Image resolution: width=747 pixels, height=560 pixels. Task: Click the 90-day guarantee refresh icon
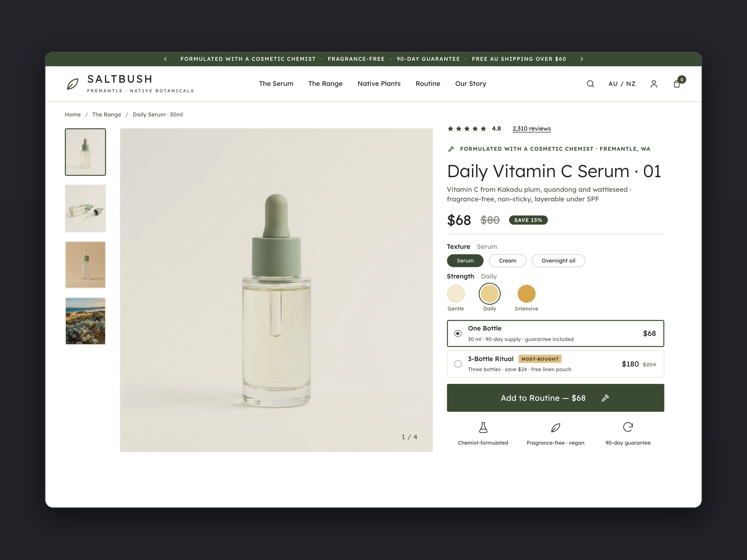[x=628, y=427]
